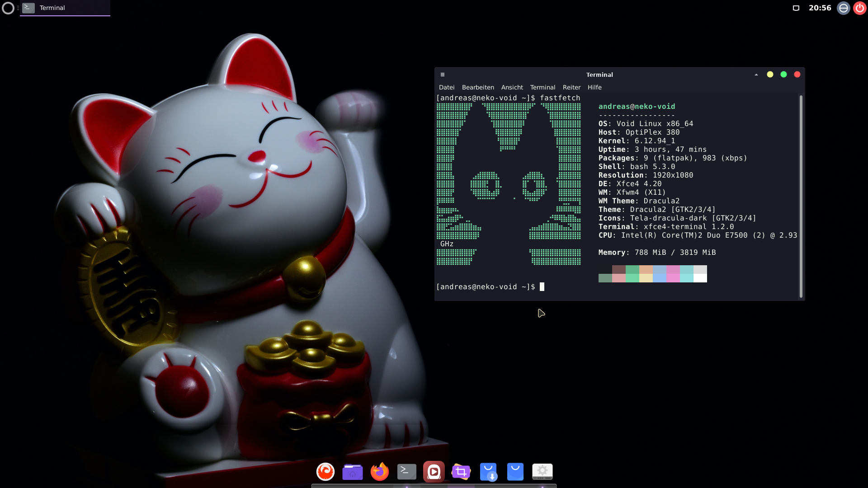The height and width of the screenshot is (488, 868).
Task: Open the Hilfe menu
Action: pos(594,87)
